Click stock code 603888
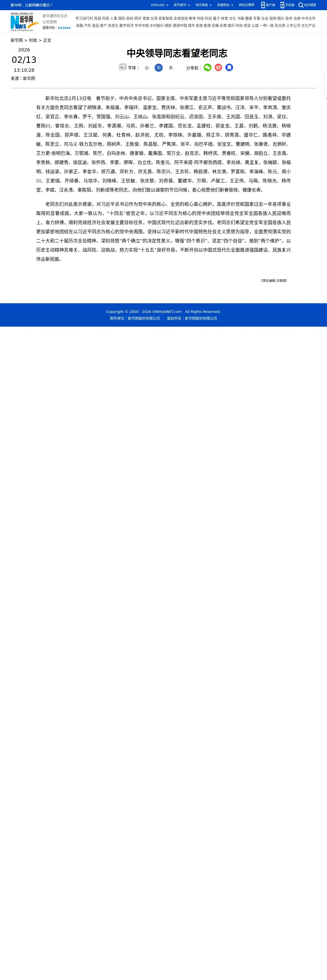 (x=64, y=28)
